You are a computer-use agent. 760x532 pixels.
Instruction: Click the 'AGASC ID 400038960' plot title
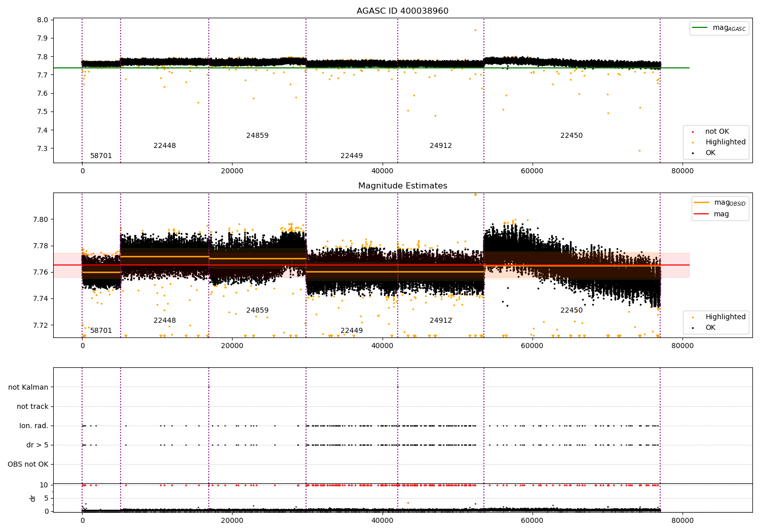[402, 11]
